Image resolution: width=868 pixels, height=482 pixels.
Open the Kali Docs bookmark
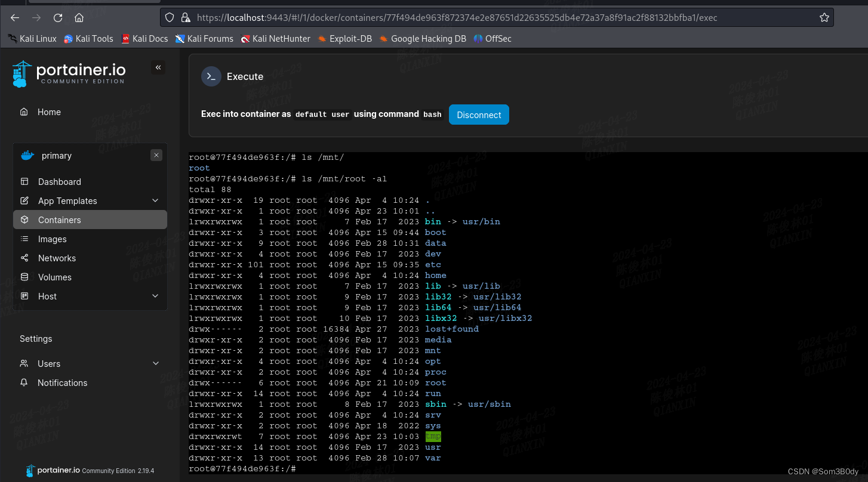tap(144, 39)
